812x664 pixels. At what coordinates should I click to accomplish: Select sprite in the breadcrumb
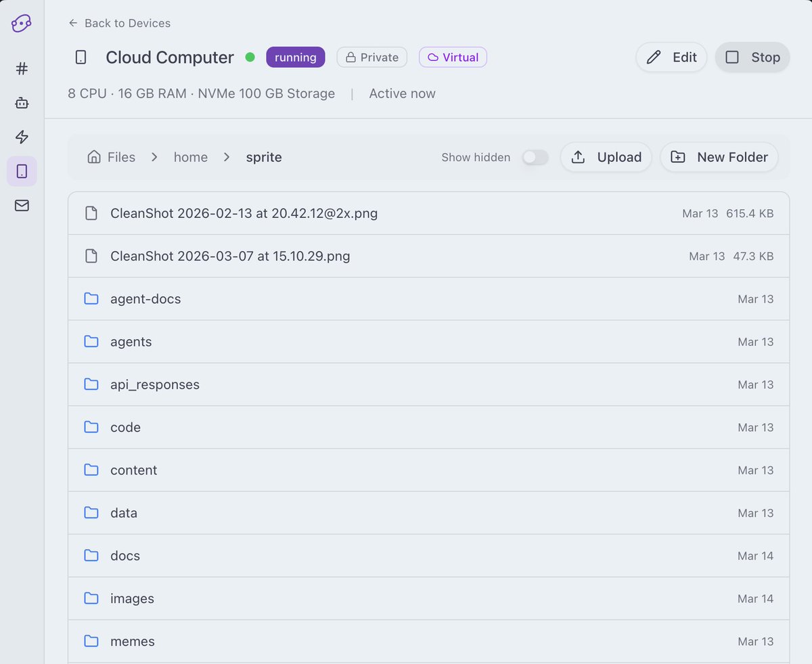pyautogui.click(x=264, y=157)
